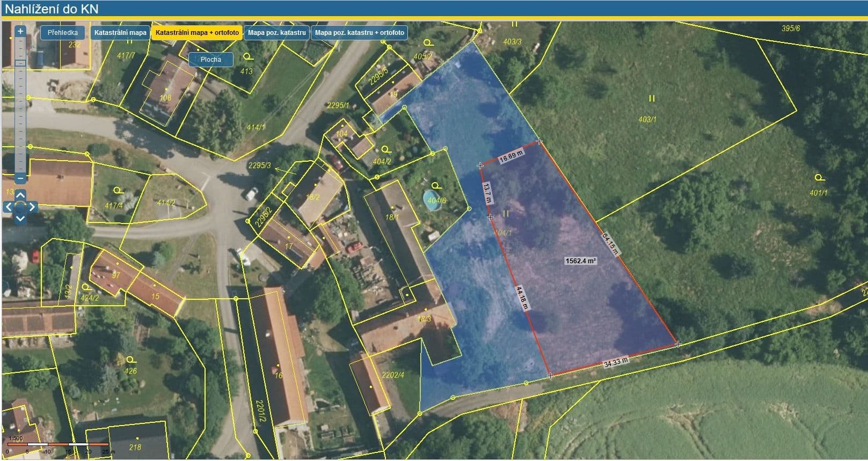Click the 64.15 m edge length label

tap(610, 244)
